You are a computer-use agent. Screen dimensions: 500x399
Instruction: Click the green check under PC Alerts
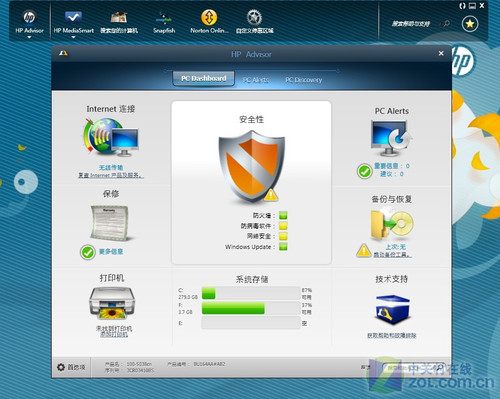click(364, 171)
